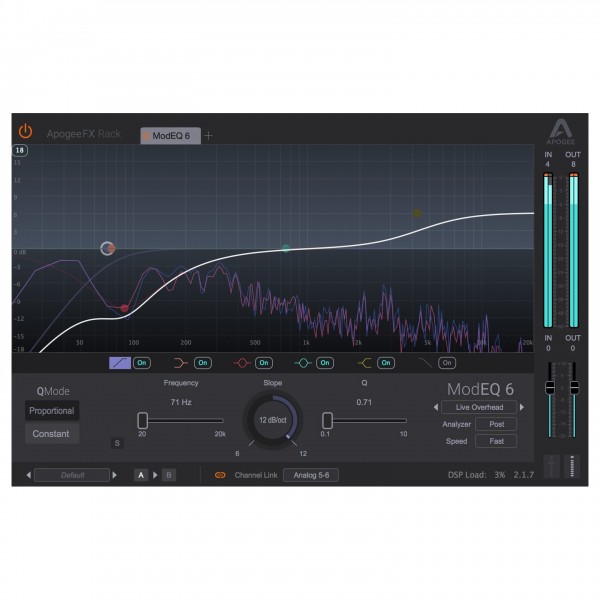Select Proportional Q mode
The height and width of the screenshot is (600, 600).
point(52,411)
